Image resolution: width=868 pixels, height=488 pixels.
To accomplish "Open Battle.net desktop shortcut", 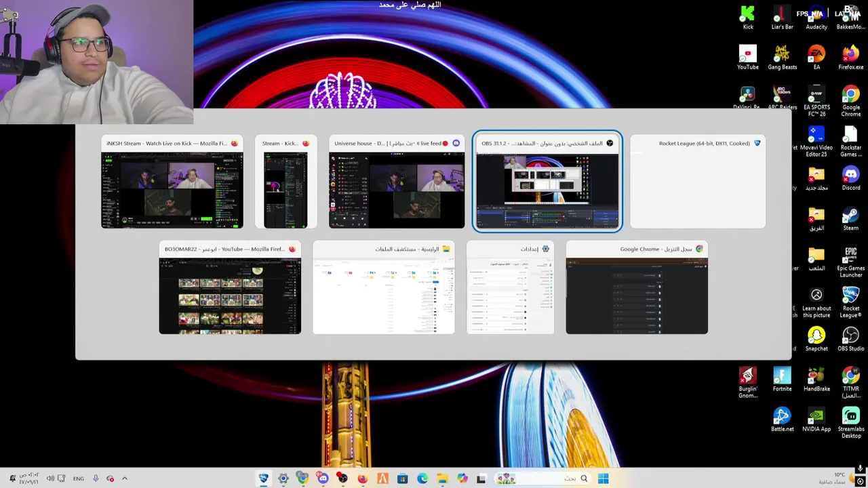I will tap(782, 420).
